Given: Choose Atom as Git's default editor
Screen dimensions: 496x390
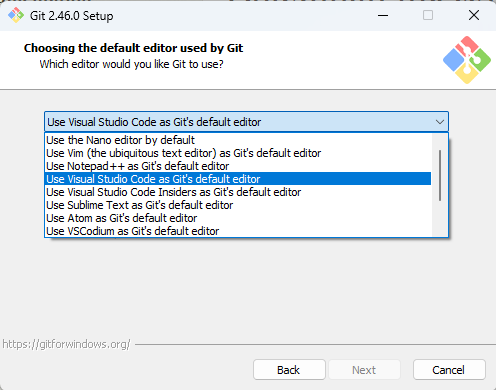Looking at the screenshot, I should click(238, 218).
